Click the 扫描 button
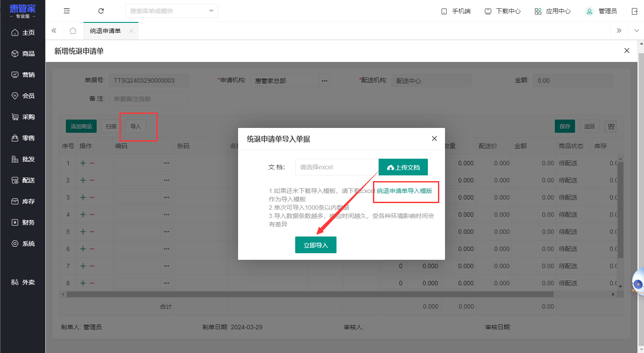 (111, 126)
